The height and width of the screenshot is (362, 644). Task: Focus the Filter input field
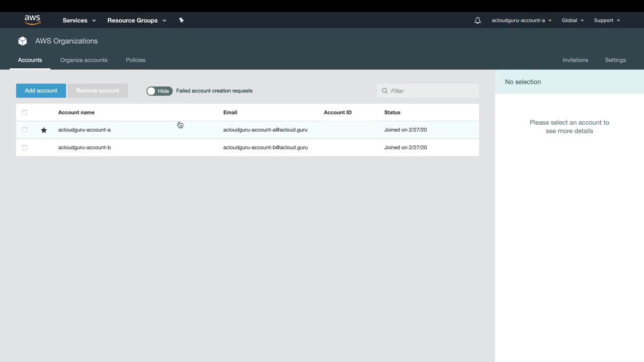tap(428, 90)
